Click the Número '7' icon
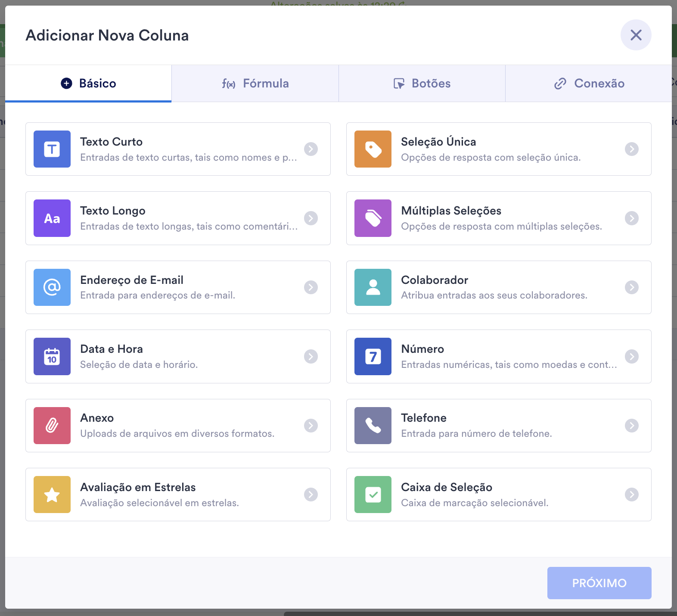677x616 pixels. [x=373, y=357]
